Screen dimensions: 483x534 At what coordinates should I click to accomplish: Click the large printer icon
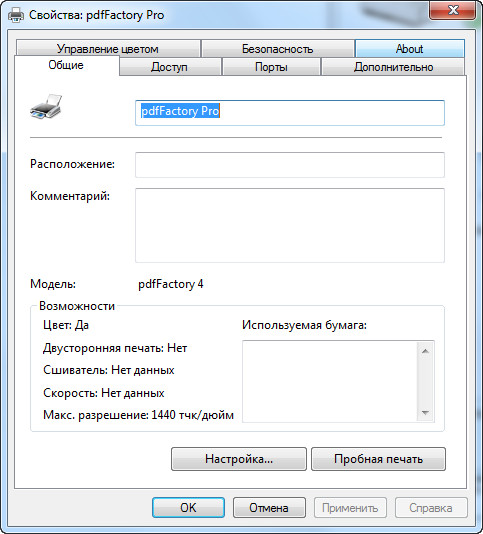46,107
